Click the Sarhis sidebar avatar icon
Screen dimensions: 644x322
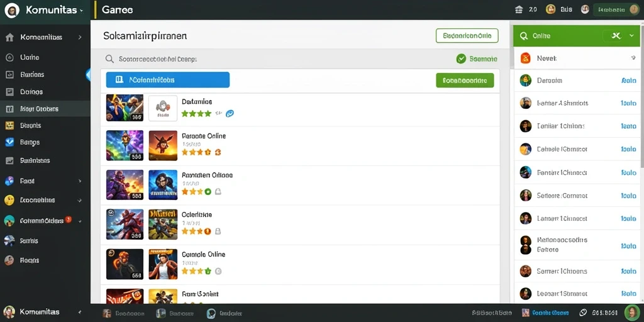[9, 241]
